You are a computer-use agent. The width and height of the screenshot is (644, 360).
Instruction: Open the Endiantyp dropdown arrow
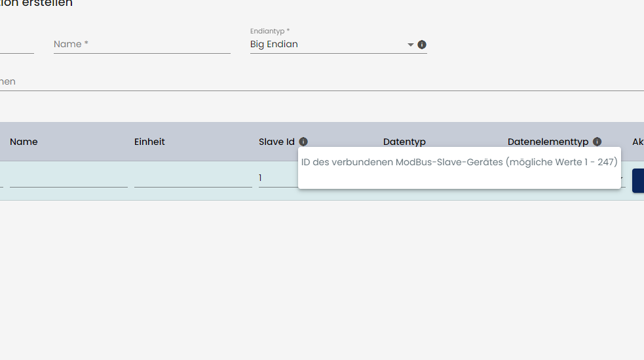point(411,45)
